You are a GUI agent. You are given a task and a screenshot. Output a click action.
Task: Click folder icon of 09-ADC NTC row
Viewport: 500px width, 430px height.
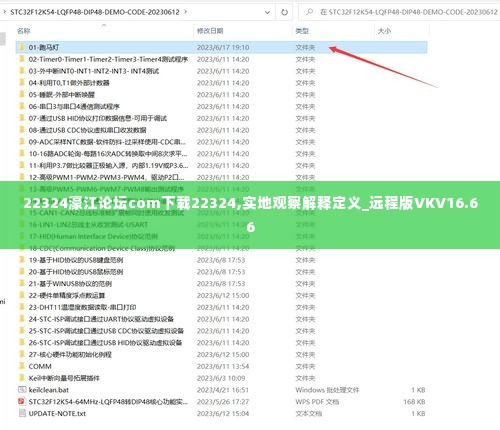point(22,142)
